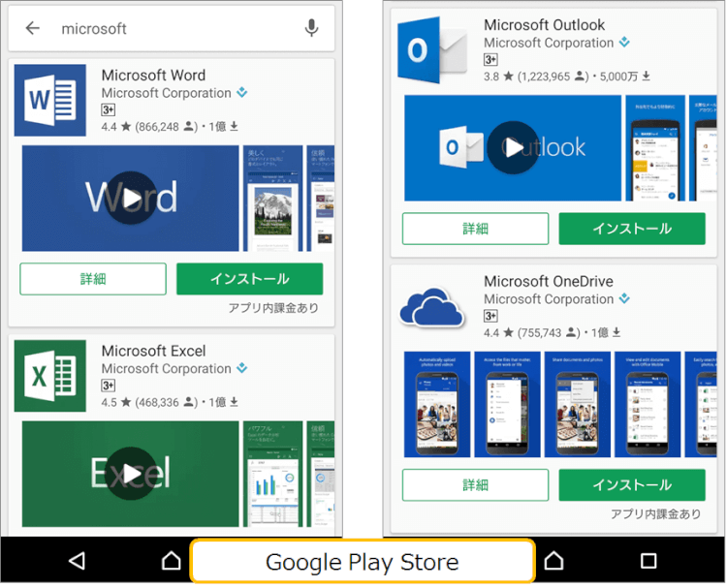Tap recent apps square in right phone
Viewport: 727px width, 588px height.
coord(648,561)
